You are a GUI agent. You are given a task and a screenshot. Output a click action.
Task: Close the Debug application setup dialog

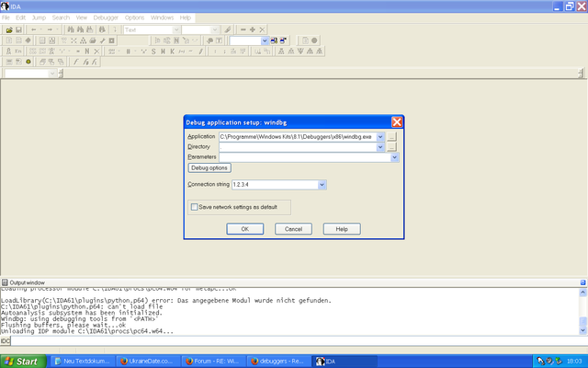click(397, 122)
